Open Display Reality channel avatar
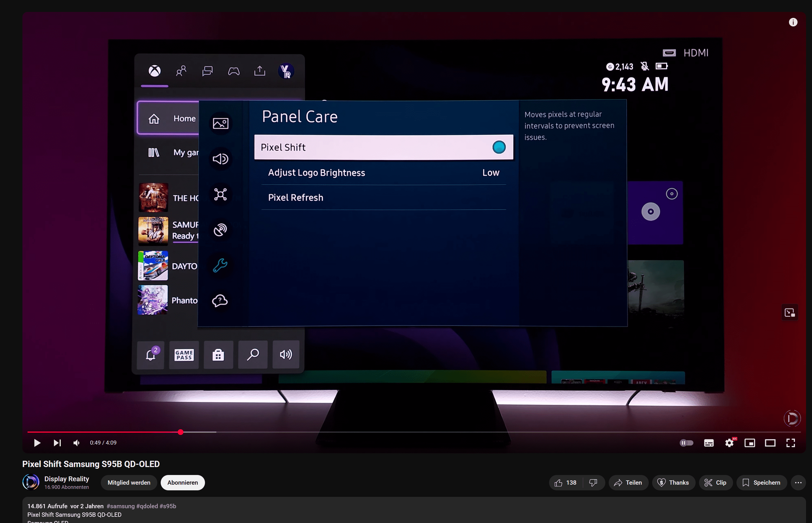 click(31, 482)
